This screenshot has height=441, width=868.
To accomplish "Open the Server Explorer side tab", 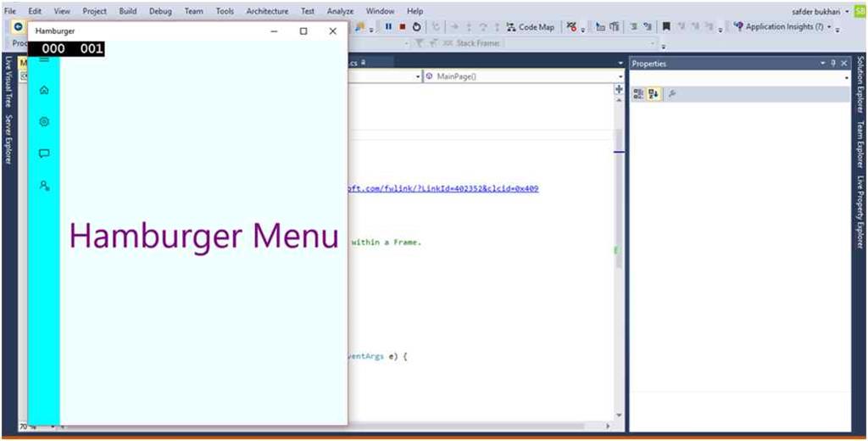I will pos(8,140).
